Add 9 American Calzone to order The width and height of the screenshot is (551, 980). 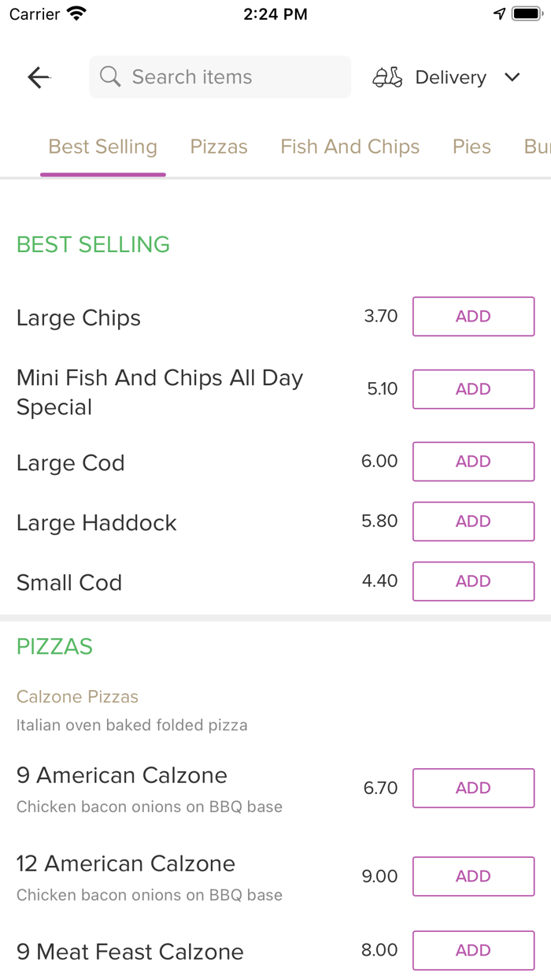tap(473, 788)
